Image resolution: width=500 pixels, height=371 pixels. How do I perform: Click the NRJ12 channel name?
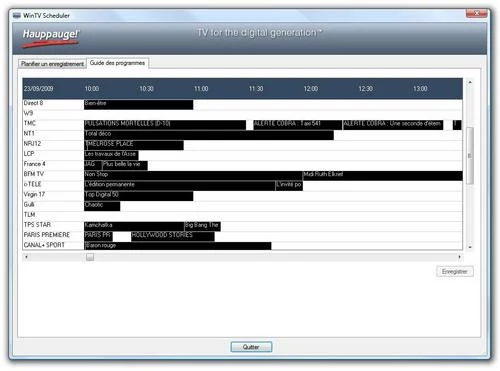[32, 144]
